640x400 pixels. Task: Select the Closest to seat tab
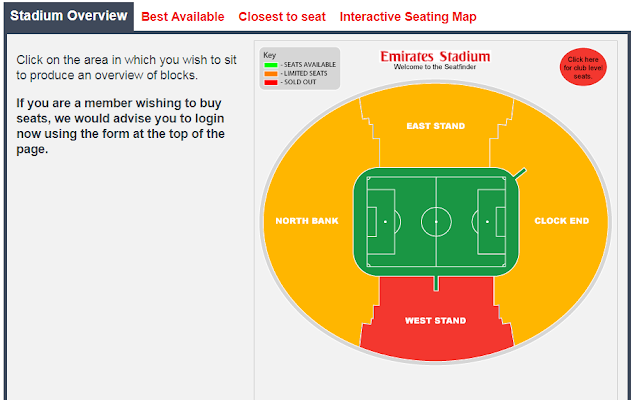coord(282,17)
